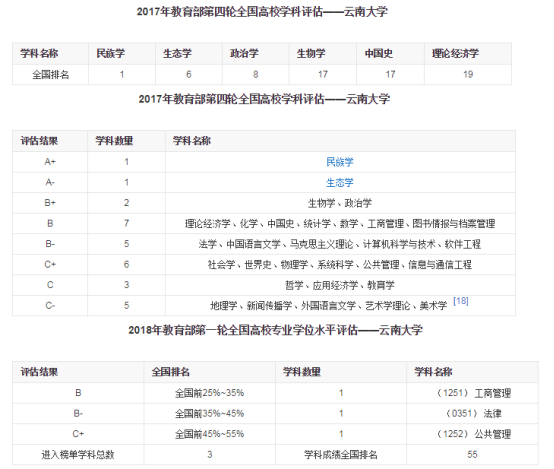Click subject count 7 in the B row
This screenshot has height=469, width=554.
[x=126, y=223]
